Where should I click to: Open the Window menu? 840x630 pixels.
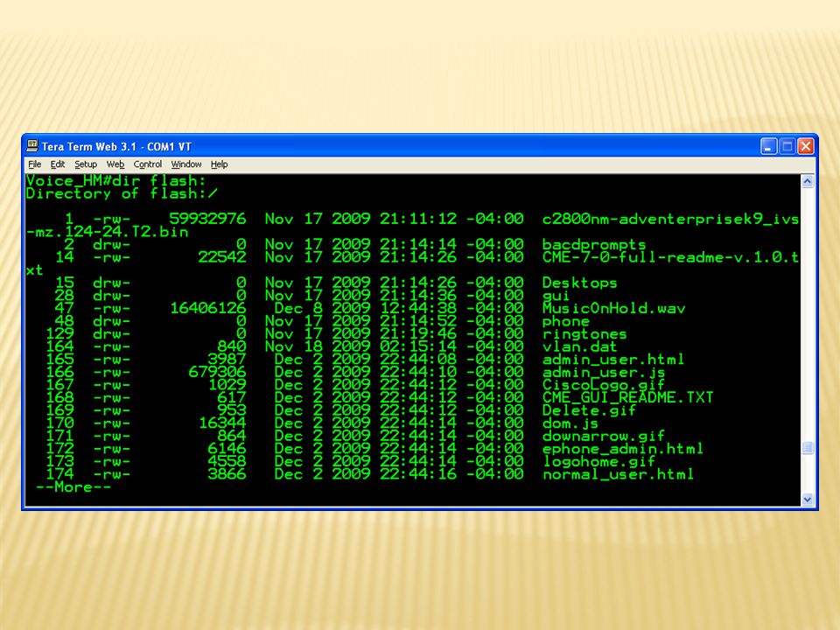point(186,164)
